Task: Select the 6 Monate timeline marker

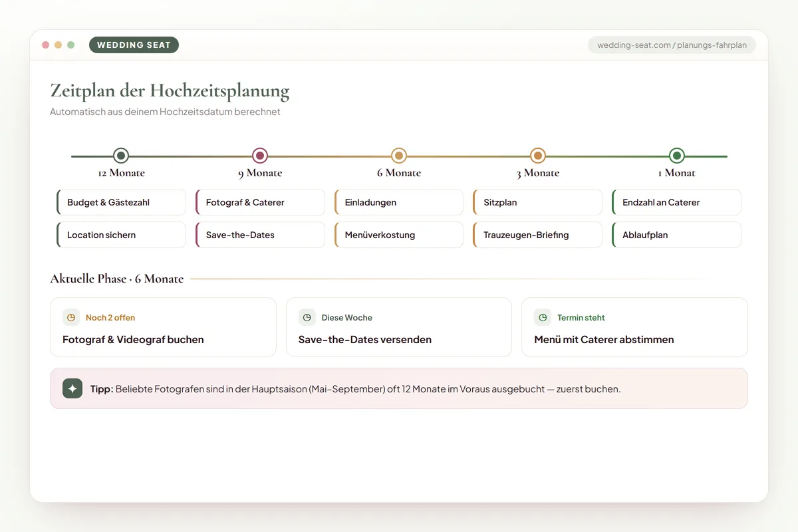Action: pos(399,156)
